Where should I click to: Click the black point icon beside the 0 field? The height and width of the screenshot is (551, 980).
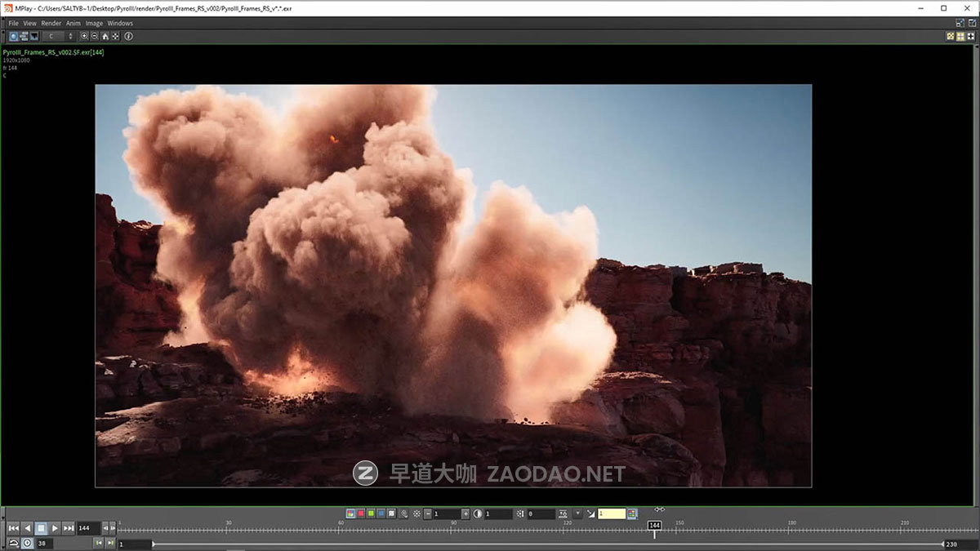[520, 513]
